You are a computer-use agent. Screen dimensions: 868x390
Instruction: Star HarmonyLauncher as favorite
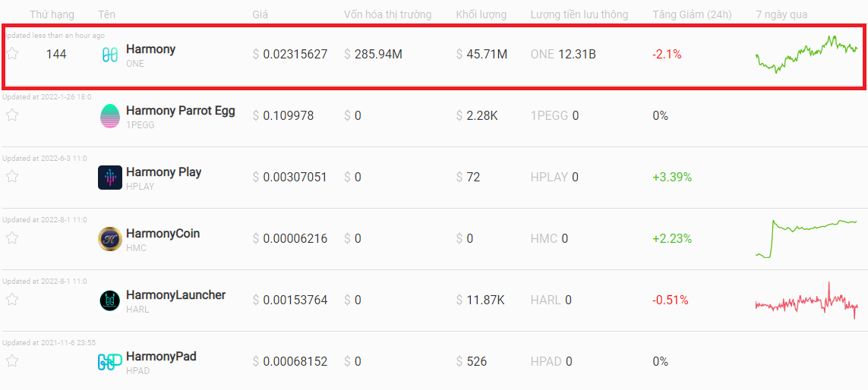(12, 299)
